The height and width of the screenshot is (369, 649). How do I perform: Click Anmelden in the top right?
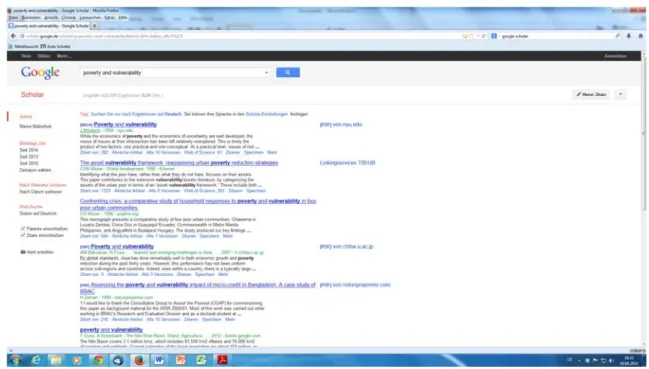615,56
